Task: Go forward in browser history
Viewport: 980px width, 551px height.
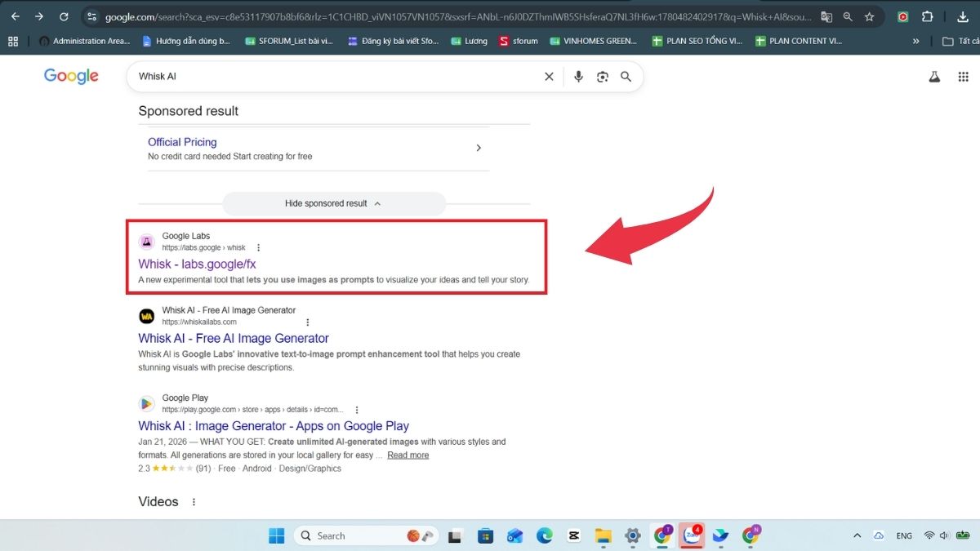Action: (x=38, y=16)
